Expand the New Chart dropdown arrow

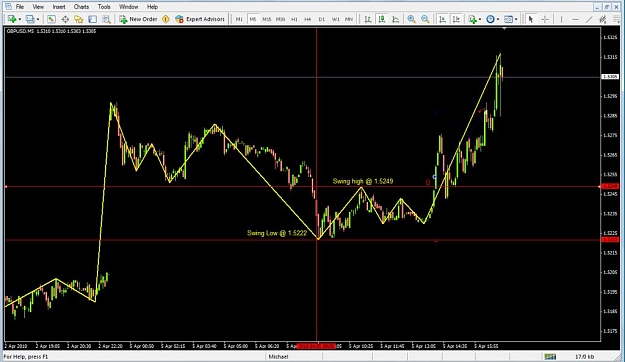coord(20,19)
